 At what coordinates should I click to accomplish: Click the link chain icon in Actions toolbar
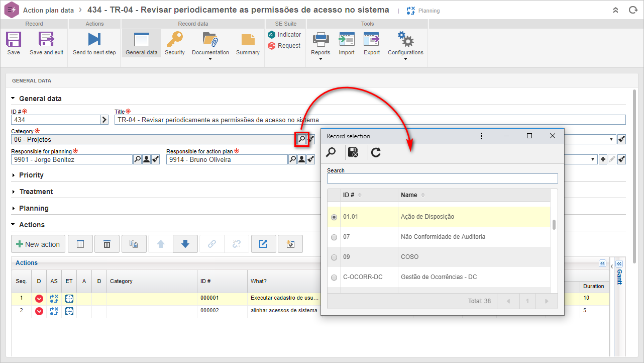point(212,244)
